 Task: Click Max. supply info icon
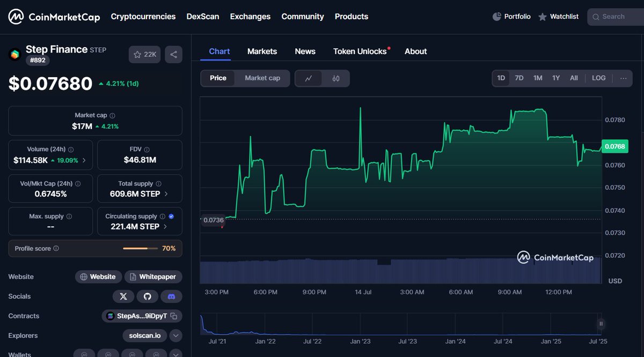coord(69,217)
